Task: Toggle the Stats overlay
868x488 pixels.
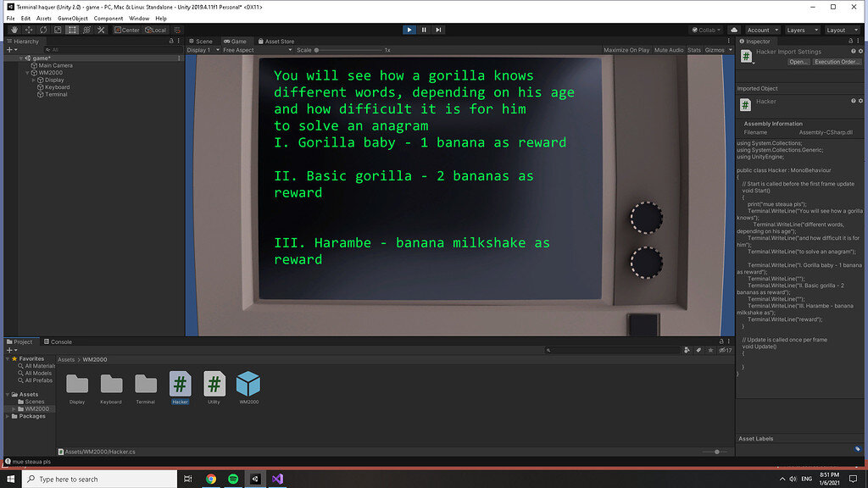Action: coord(693,50)
